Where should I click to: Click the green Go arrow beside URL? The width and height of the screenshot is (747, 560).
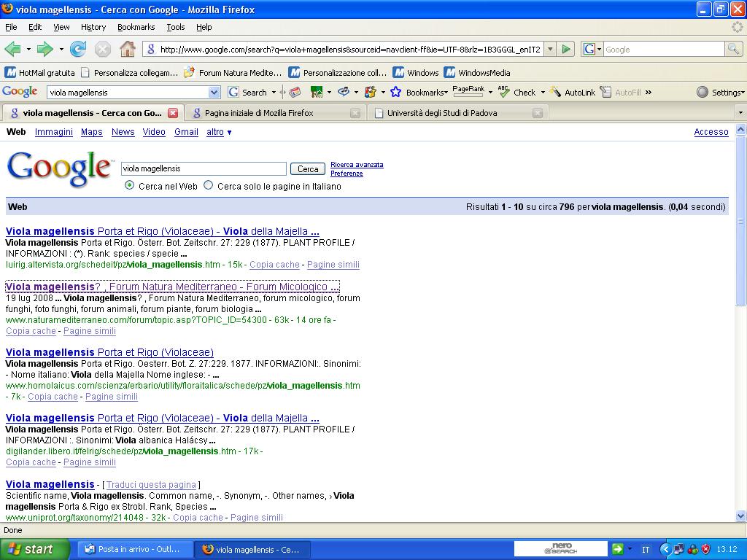(566, 49)
